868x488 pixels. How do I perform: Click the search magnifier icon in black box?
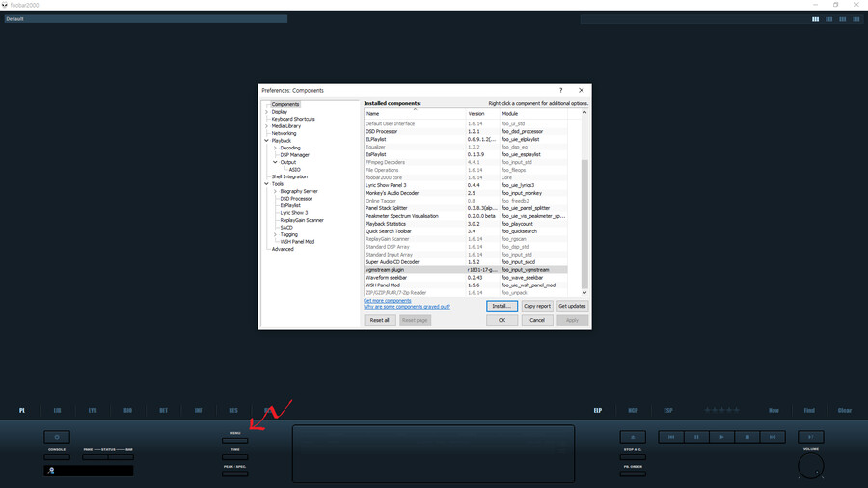click(51, 471)
